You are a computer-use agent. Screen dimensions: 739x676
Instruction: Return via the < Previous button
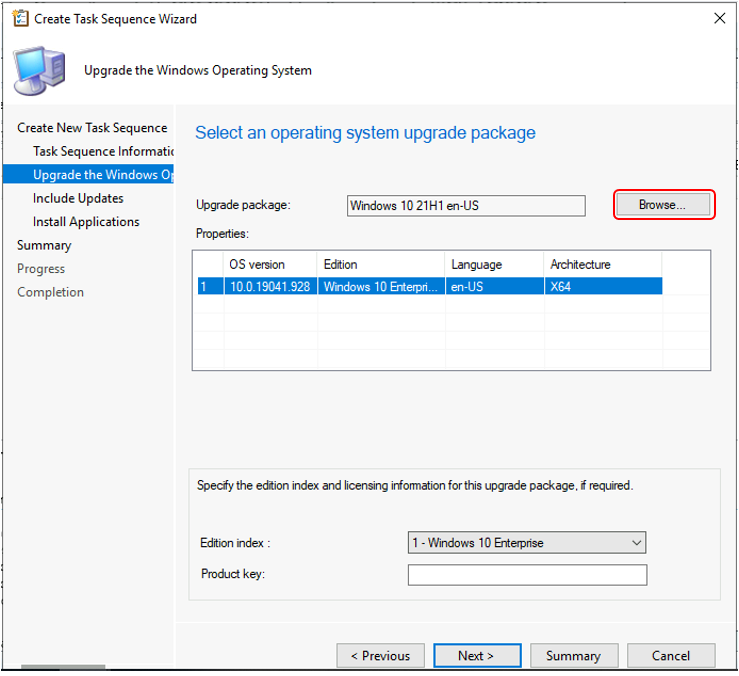[x=380, y=655]
